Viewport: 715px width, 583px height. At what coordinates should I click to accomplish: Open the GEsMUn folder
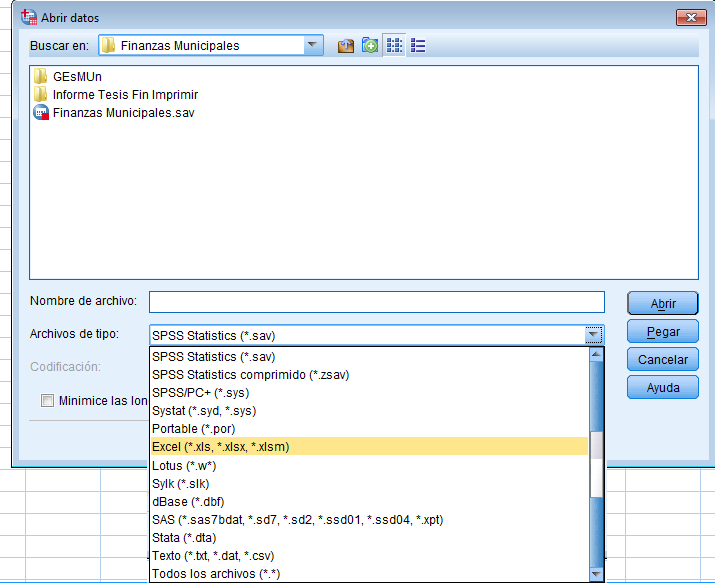68,77
